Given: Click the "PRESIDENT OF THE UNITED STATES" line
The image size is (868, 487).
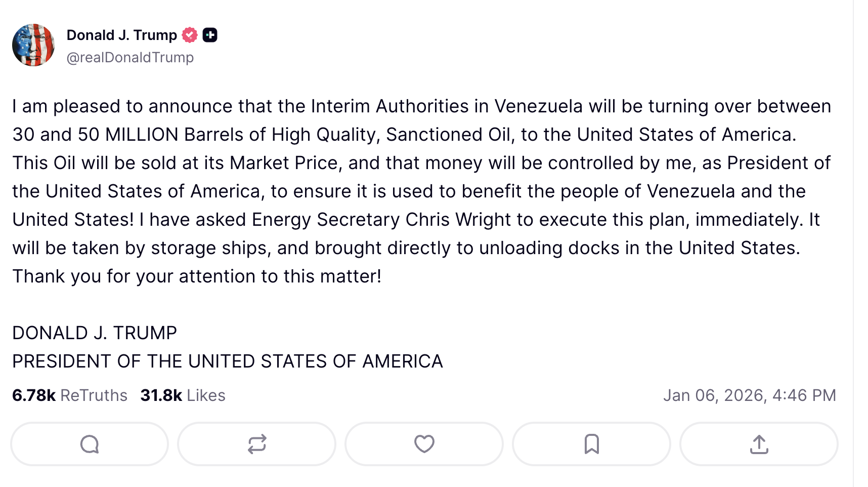Looking at the screenshot, I should coord(228,361).
